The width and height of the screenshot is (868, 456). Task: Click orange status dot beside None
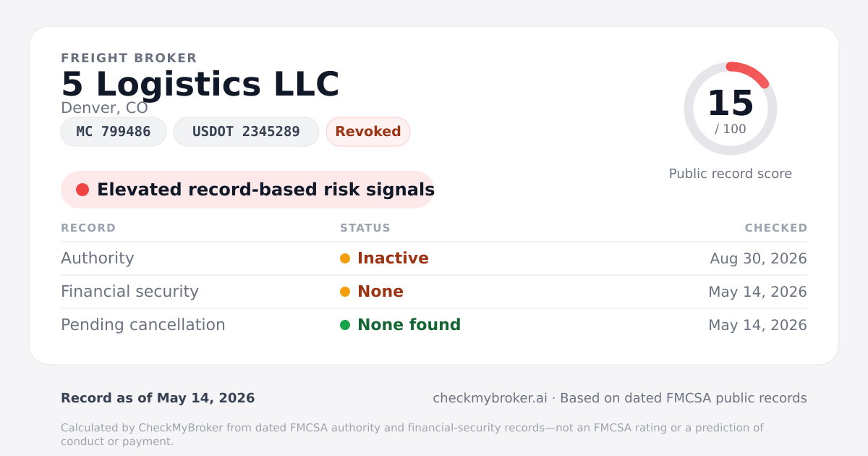click(x=345, y=292)
